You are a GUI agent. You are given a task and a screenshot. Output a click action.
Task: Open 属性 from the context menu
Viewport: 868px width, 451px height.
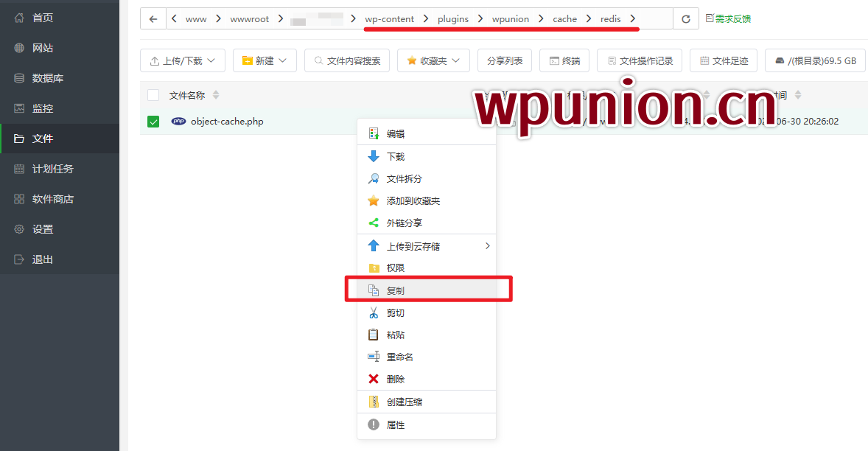click(x=427, y=425)
